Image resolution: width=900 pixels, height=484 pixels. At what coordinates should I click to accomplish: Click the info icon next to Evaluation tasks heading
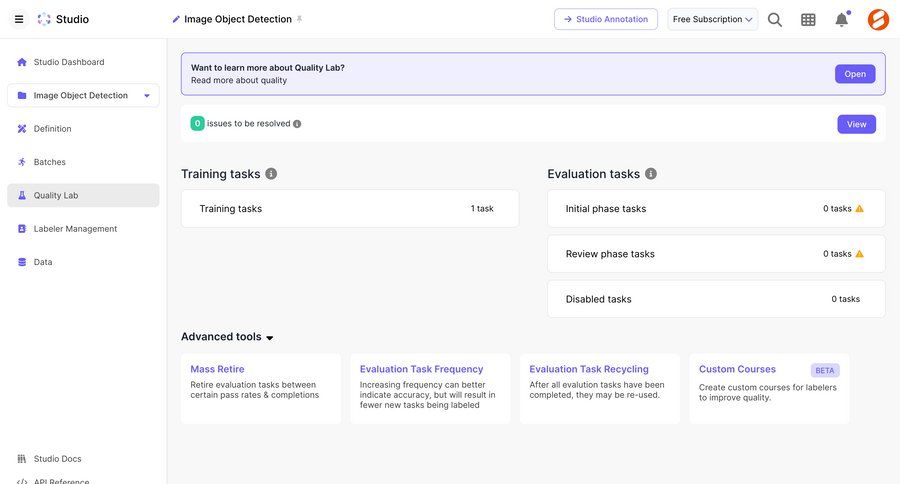click(x=650, y=174)
